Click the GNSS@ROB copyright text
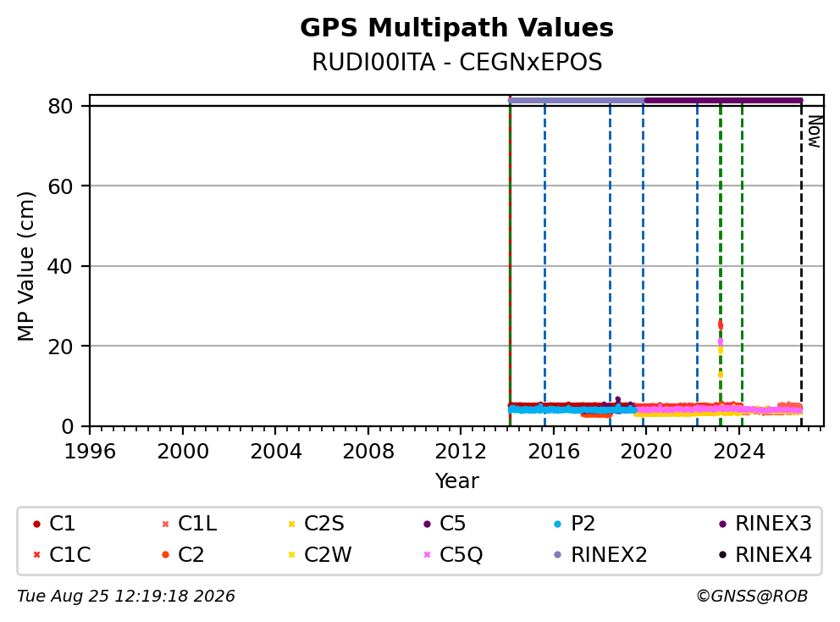 click(752, 596)
